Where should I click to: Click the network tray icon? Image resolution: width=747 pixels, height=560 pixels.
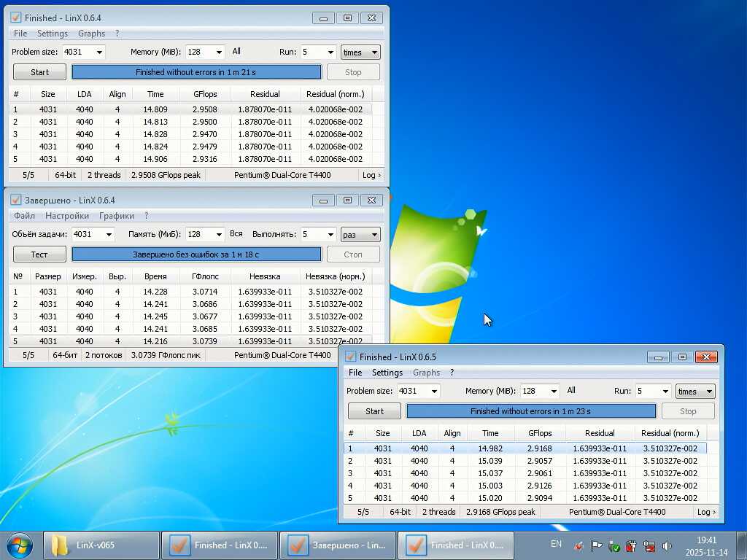coord(649,545)
